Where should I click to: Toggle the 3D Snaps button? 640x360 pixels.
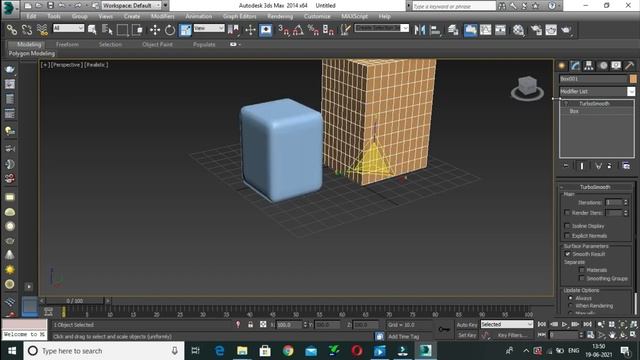(x=283, y=30)
